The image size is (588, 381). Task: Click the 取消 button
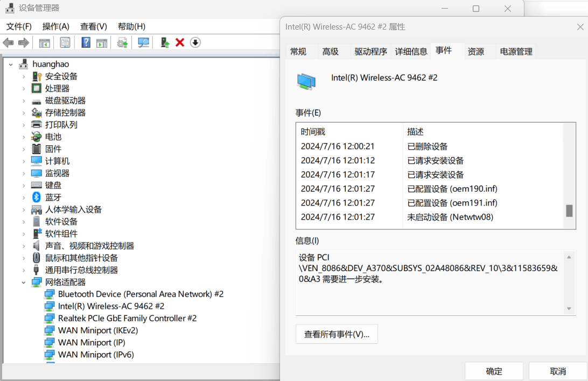(x=558, y=371)
